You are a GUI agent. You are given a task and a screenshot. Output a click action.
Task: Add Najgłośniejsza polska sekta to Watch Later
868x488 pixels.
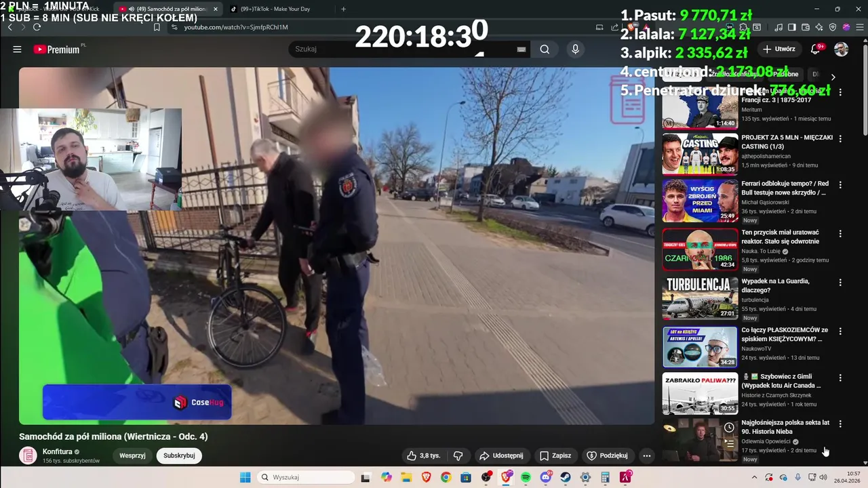(729, 427)
